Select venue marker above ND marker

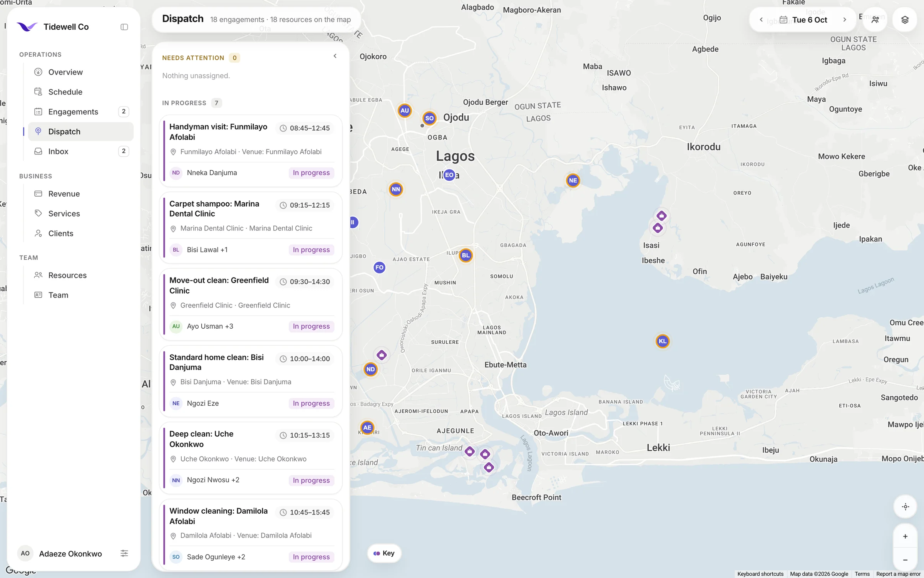click(x=382, y=355)
